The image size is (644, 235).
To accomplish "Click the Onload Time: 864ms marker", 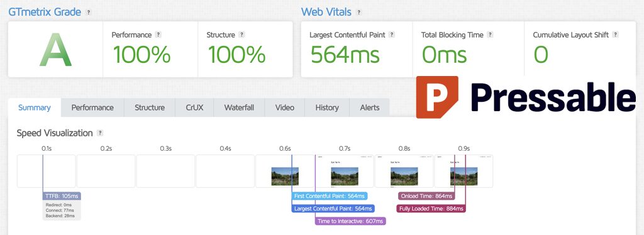I will [427, 196].
